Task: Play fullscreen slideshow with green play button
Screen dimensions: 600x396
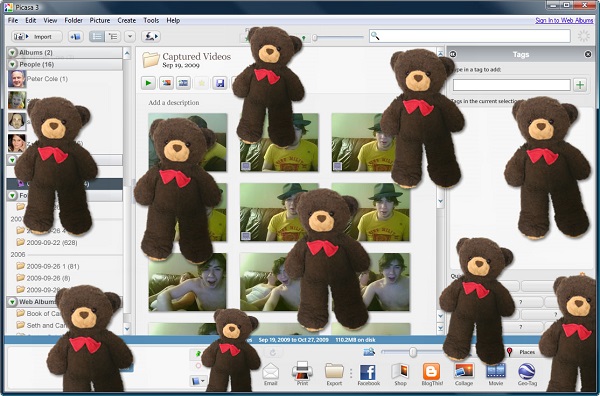Action: tap(148, 83)
